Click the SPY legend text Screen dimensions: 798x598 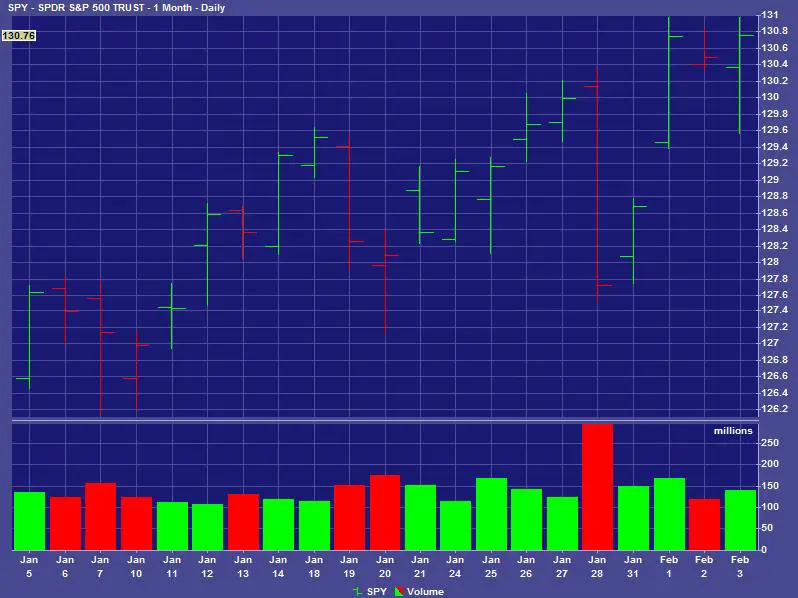377,591
